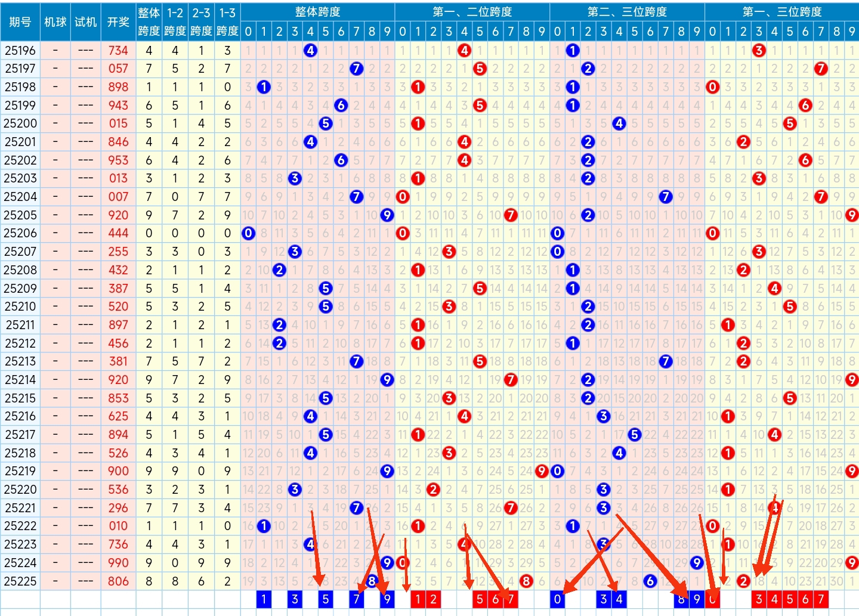Viewport: 859px width, 616px height.
Task: Select issue number 25212
Action: point(20,343)
